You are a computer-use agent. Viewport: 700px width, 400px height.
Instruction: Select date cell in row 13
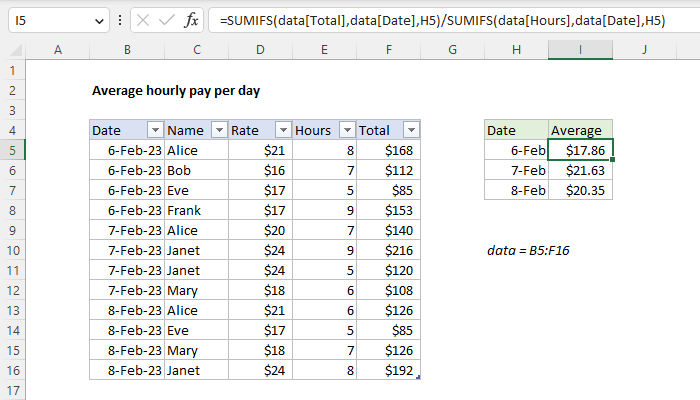127,310
